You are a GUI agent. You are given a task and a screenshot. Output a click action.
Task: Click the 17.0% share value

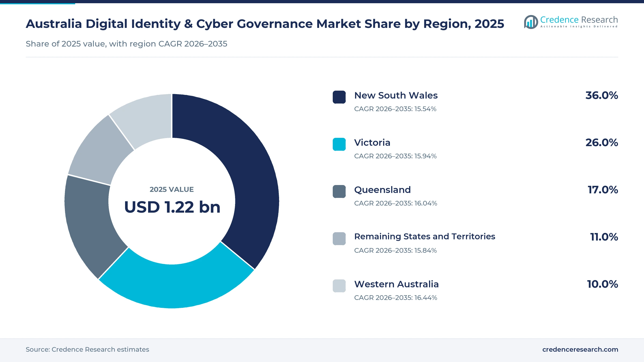pos(603,190)
